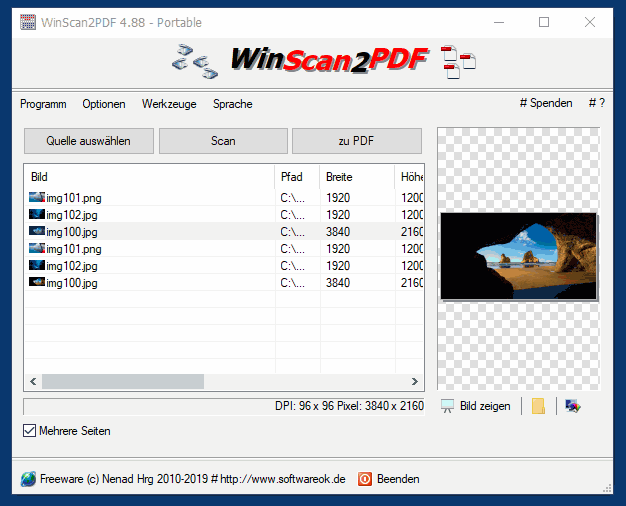Open the softwareok.de Freeware link
The width and height of the screenshot is (626, 506).
[183, 479]
